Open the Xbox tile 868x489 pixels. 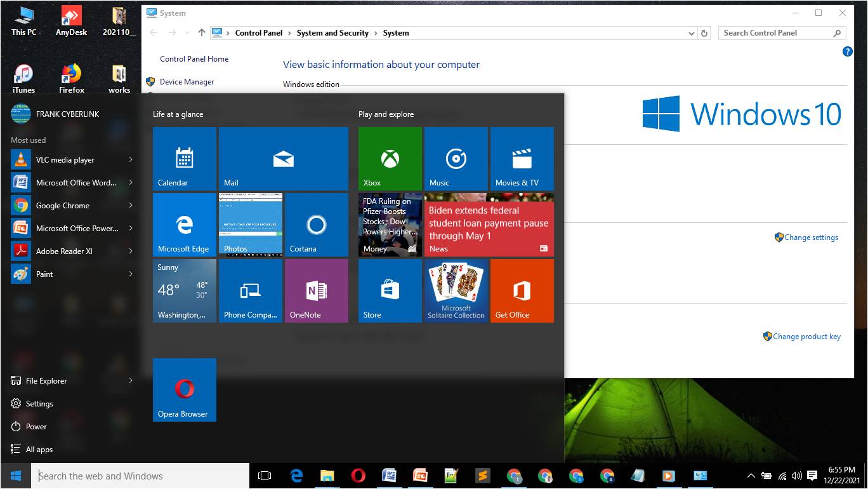(390, 159)
